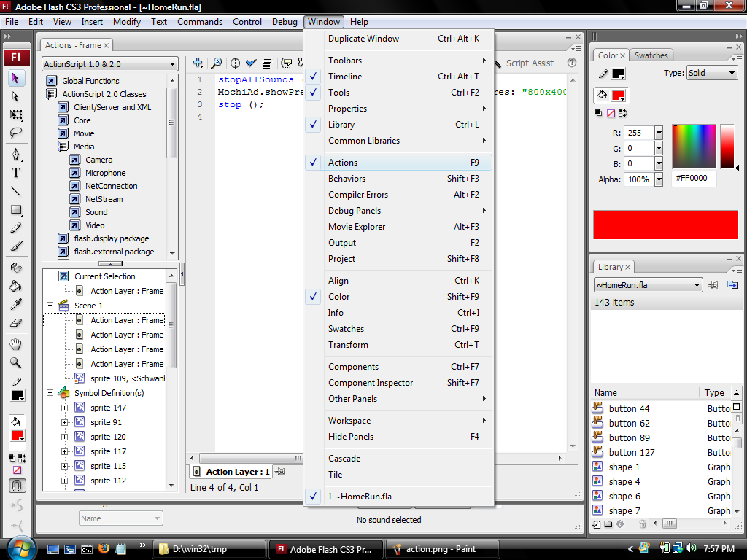Select the Ink Bottle tool
The height and width of the screenshot is (560, 747).
pos(16,268)
